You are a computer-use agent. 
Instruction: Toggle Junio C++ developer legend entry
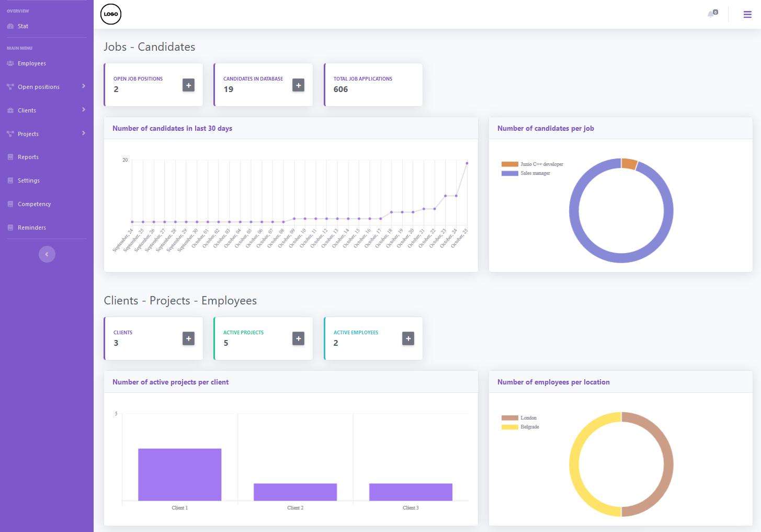tap(532, 164)
